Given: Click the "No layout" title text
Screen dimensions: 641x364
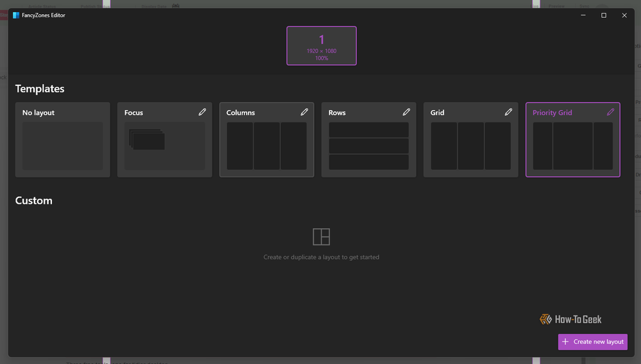Looking at the screenshot, I should tap(38, 113).
